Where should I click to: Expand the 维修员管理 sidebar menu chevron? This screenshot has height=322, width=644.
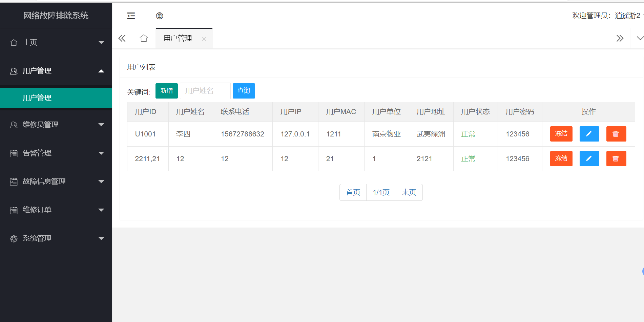pos(101,125)
